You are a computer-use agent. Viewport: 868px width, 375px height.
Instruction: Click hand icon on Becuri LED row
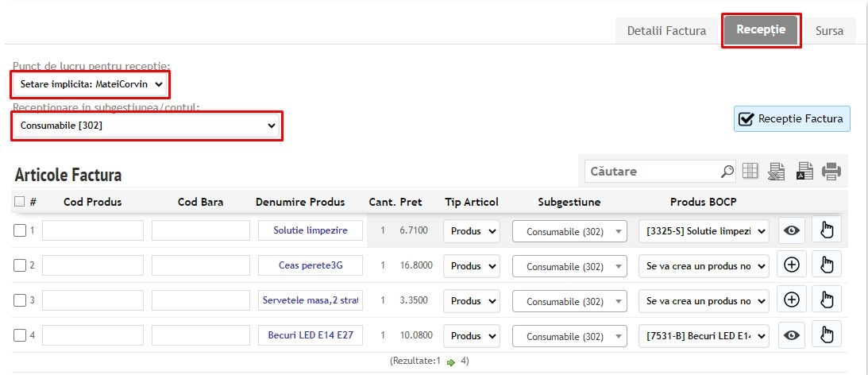click(826, 335)
